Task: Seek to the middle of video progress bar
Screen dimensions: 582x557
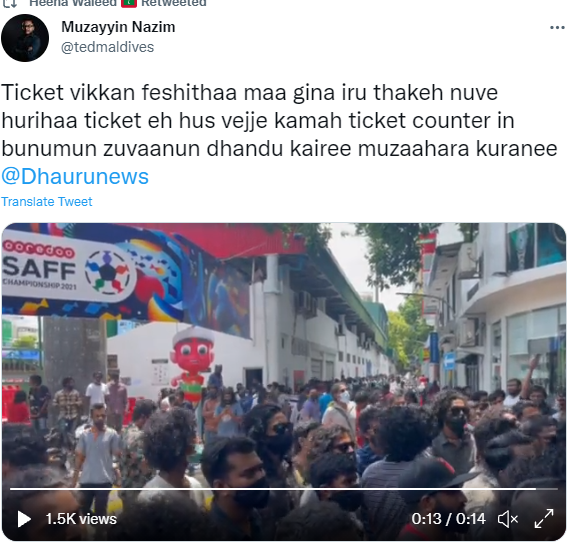Action: (x=284, y=489)
